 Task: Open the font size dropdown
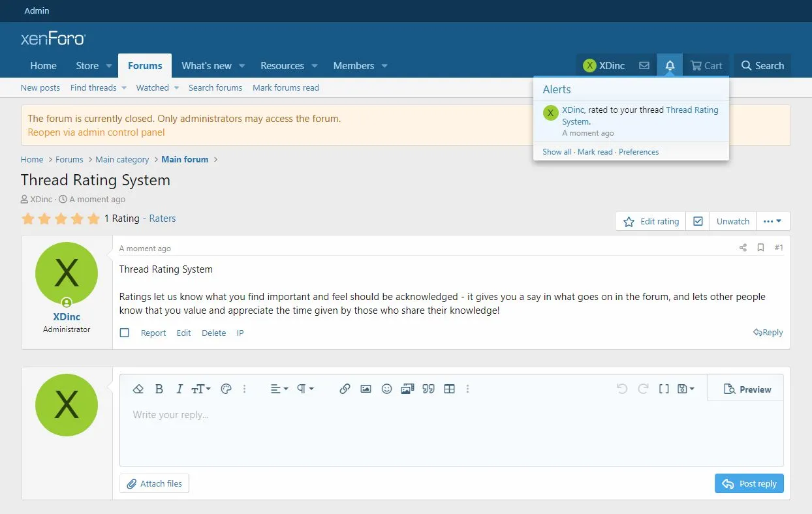pos(200,389)
